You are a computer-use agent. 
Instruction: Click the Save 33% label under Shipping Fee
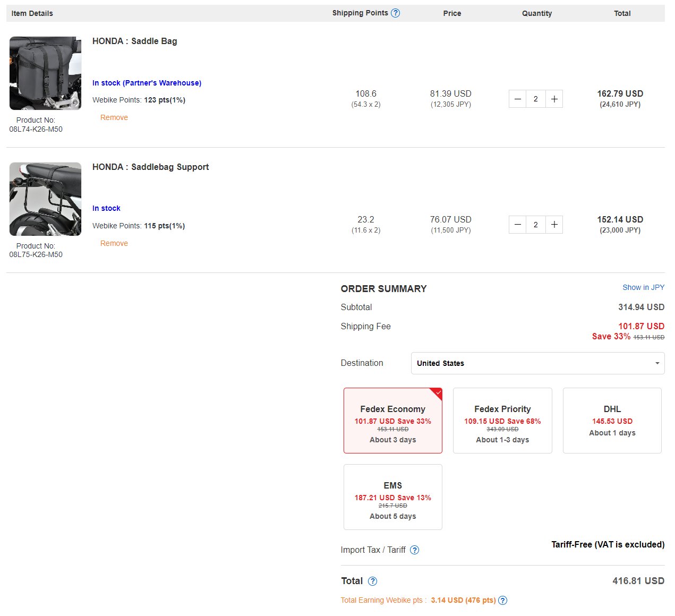point(611,336)
